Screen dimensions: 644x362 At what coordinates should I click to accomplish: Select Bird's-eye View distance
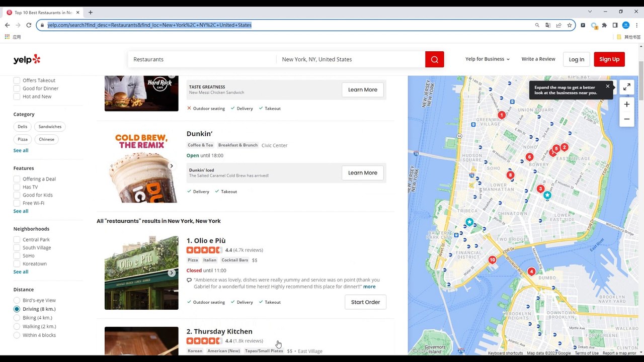(x=17, y=300)
